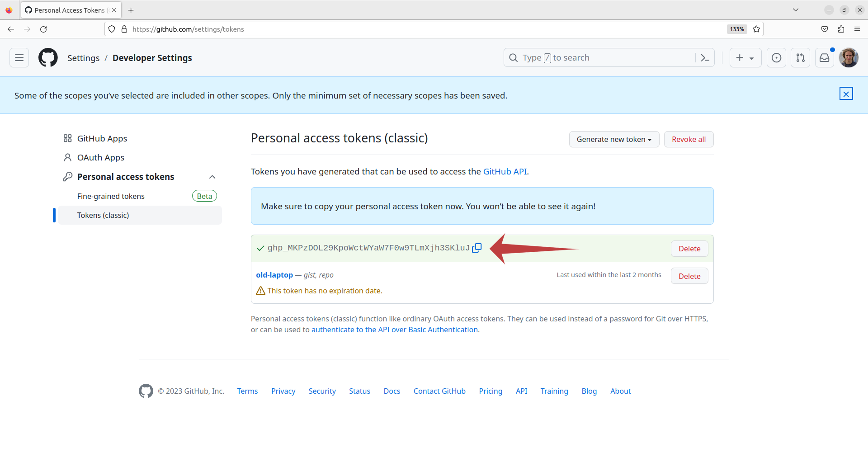Open Firefox extensions icon
This screenshot has height=476, width=868.
click(841, 29)
